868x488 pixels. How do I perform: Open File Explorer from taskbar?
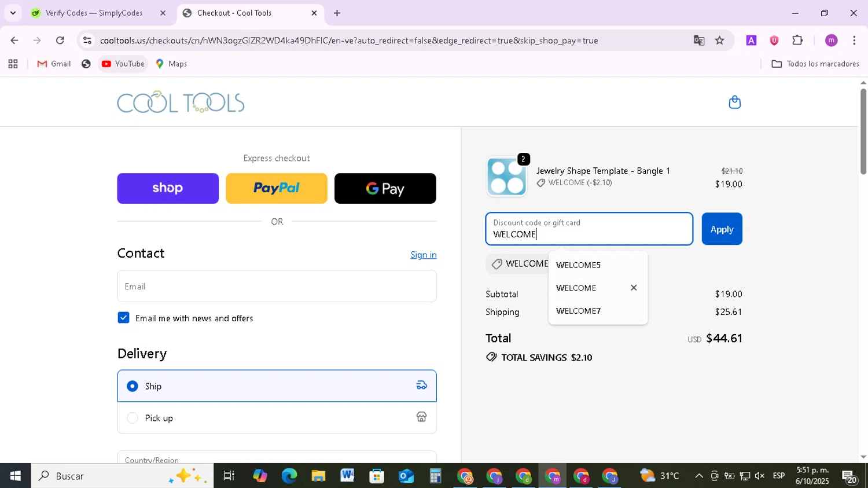point(318,476)
